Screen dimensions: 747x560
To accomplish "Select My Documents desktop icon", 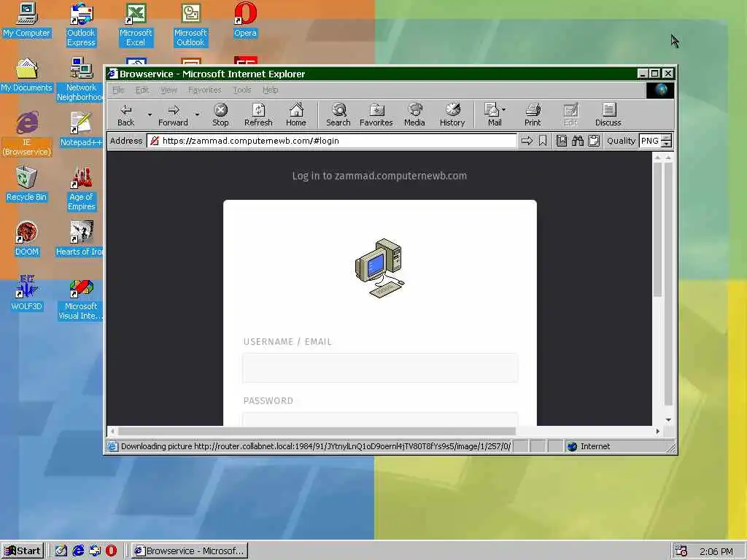I will [x=27, y=75].
